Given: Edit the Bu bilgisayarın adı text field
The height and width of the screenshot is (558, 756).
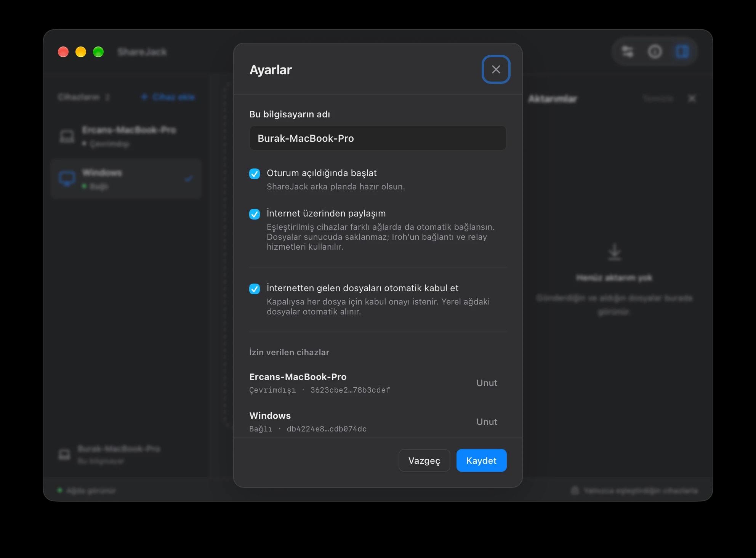Looking at the screenshot, I should coord(378,138).
